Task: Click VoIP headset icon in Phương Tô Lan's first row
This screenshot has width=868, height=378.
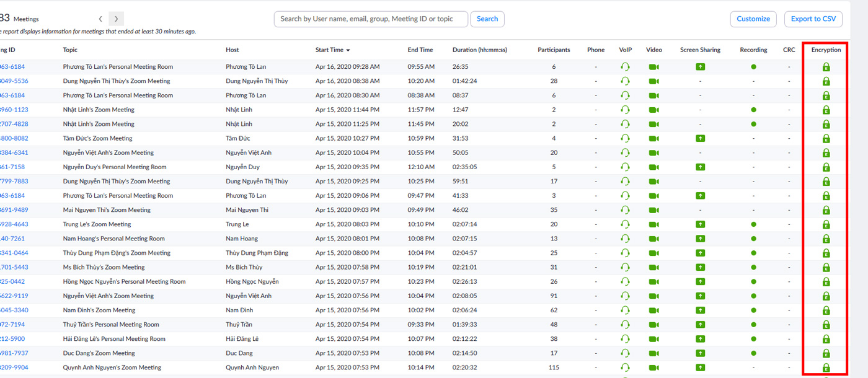Action: [x=625, y=67]
